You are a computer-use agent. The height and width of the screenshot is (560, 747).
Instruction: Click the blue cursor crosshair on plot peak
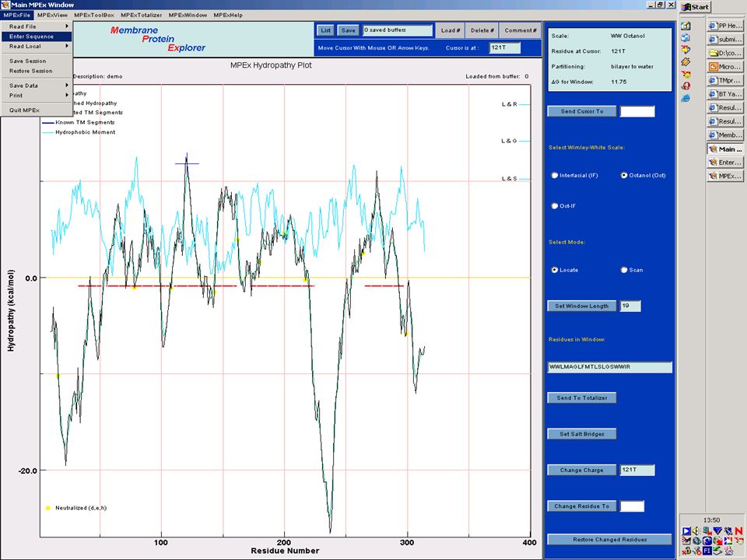click(x=187, y=163)
